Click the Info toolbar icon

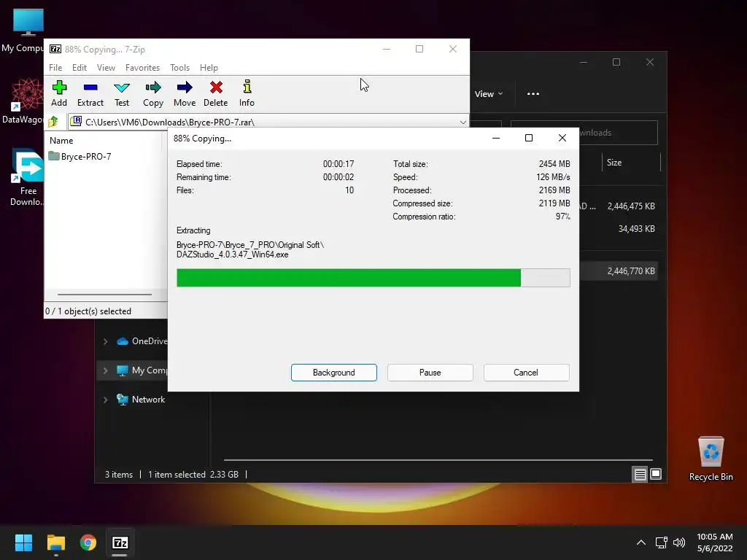pos(247,93)
